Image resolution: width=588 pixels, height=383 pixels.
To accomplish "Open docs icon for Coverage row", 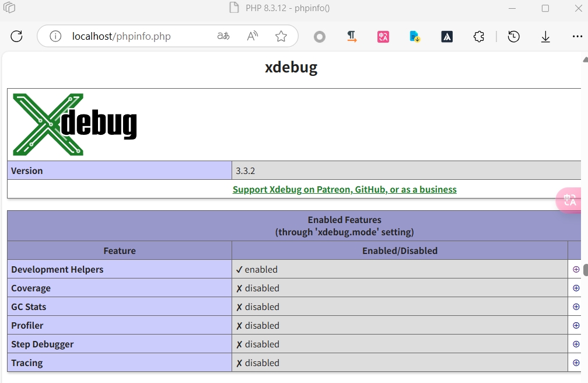I will coord(576,288).
